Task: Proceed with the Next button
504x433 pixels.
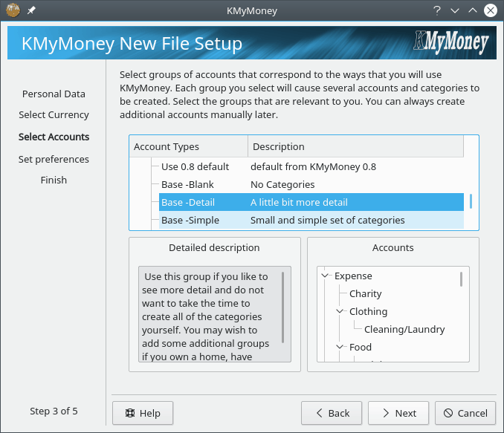Action: [x=398, y=413]
